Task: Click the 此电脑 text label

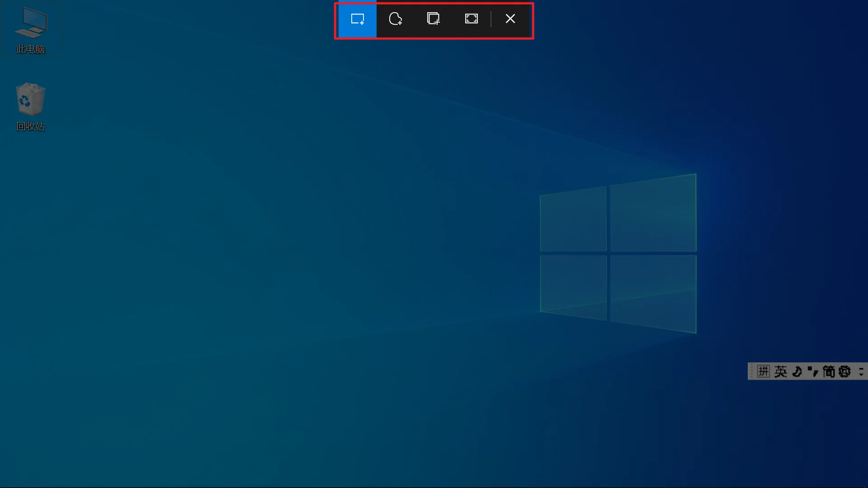Action: click(x=30, y=50)
